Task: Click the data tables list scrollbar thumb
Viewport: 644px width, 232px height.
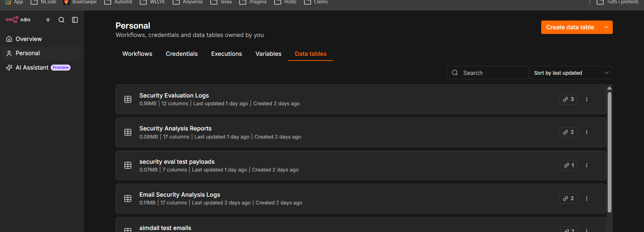Action: tap(609, 152)
